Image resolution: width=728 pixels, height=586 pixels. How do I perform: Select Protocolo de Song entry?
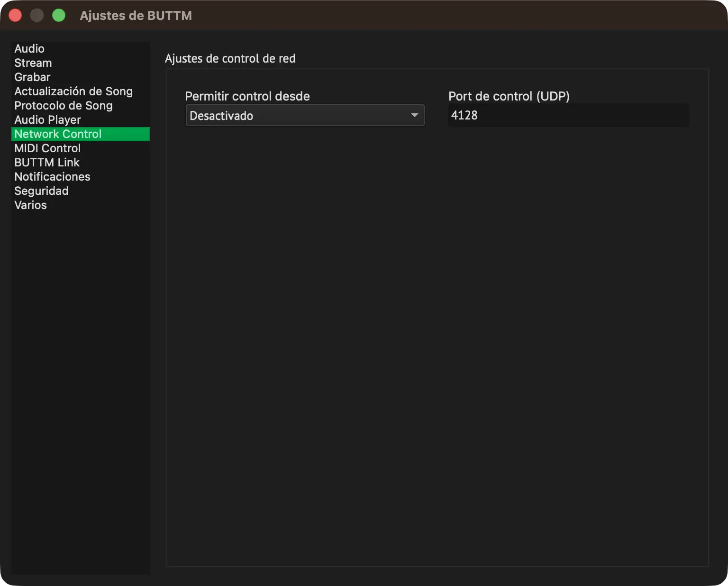[80, 105]
